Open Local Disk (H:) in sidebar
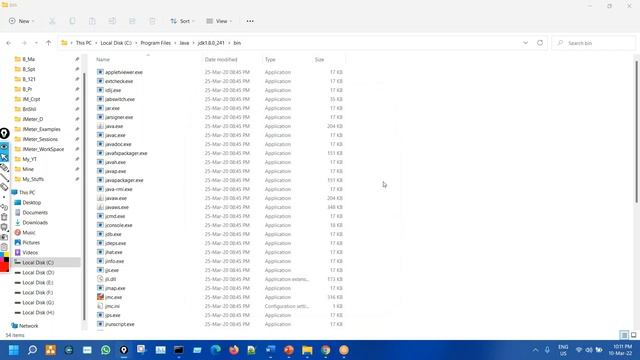Screen dimensions: 640x360 click(x=38, y=312)
